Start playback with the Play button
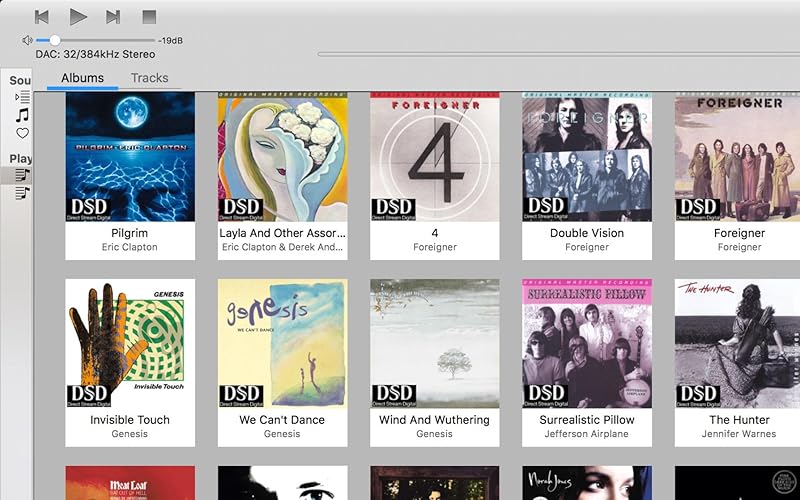 [78, 17]
